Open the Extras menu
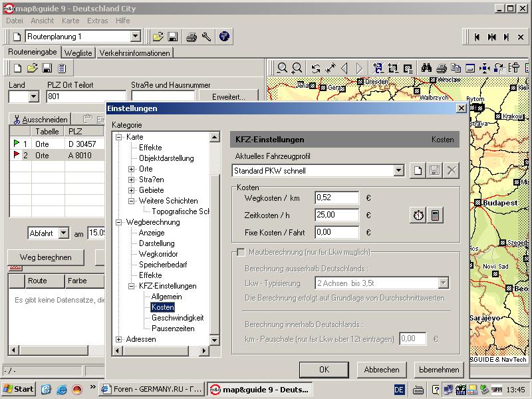Screen dimensions: 532x399 pyautogui.click(x=97, y=21)
